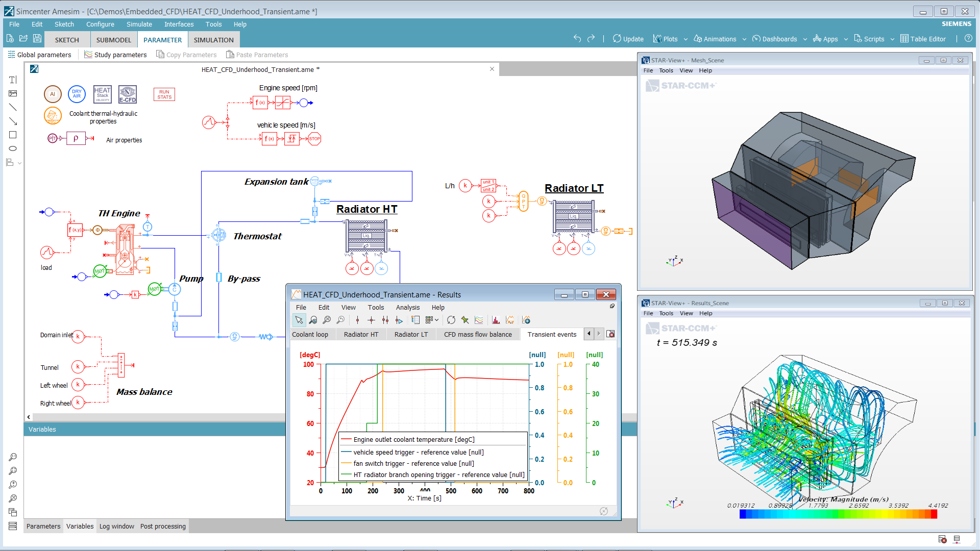Refresh the plot using the circular arrow icon
The width and height of the screenshot is (980, 551).
451,320
